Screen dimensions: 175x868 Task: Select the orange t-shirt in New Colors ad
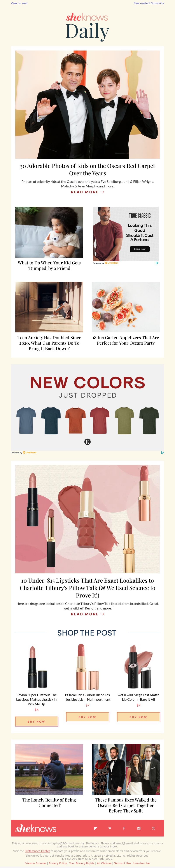(x=75, y=420)
